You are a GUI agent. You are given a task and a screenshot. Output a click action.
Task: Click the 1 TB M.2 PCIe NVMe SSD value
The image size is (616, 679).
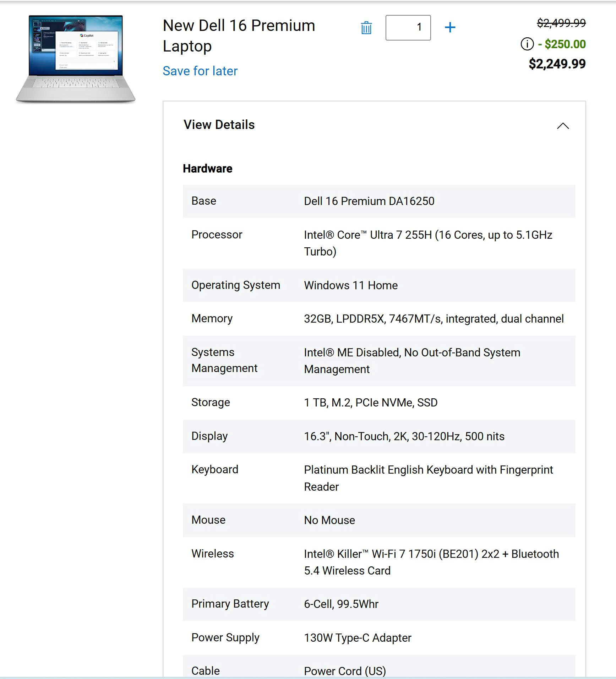(x=370, y=403)
